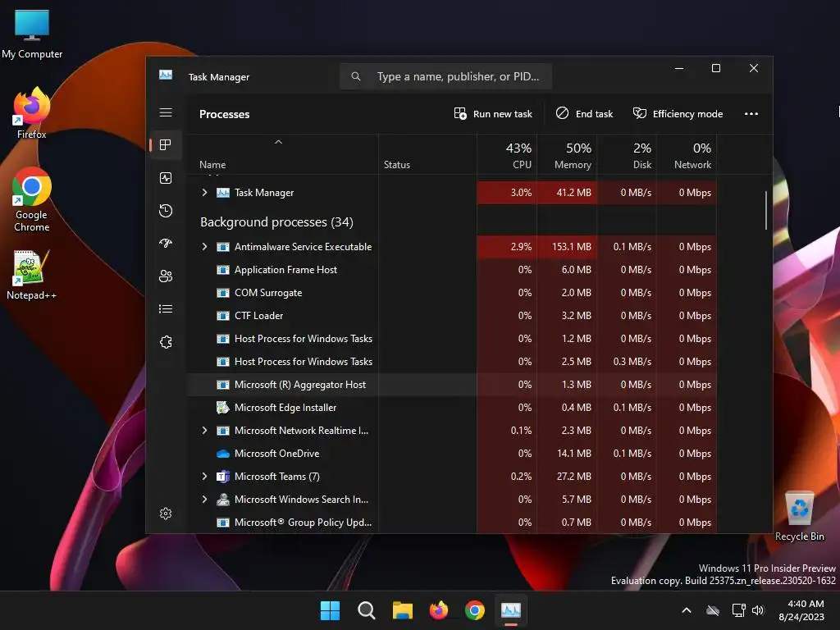Open the clock and date panel
Screen dimensions: 840x630
[x=801, y=610]
